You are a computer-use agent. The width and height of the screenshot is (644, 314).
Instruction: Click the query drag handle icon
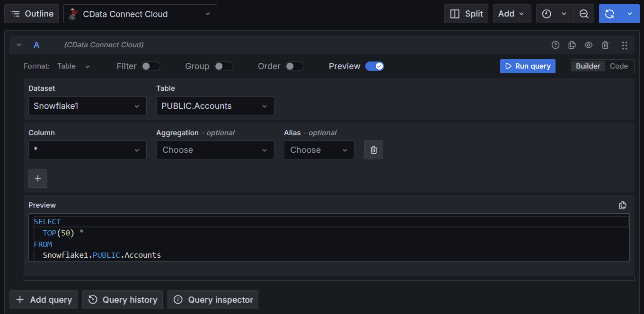625,45
